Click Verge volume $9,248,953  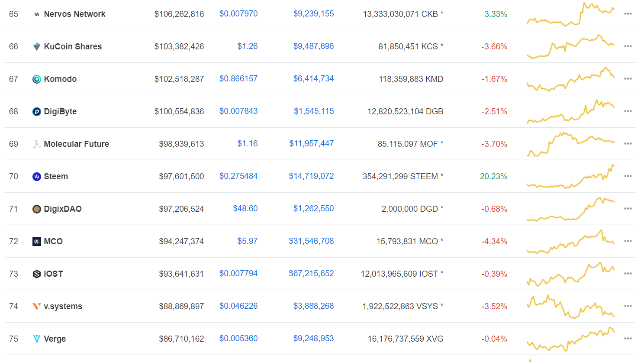[314, 338]
